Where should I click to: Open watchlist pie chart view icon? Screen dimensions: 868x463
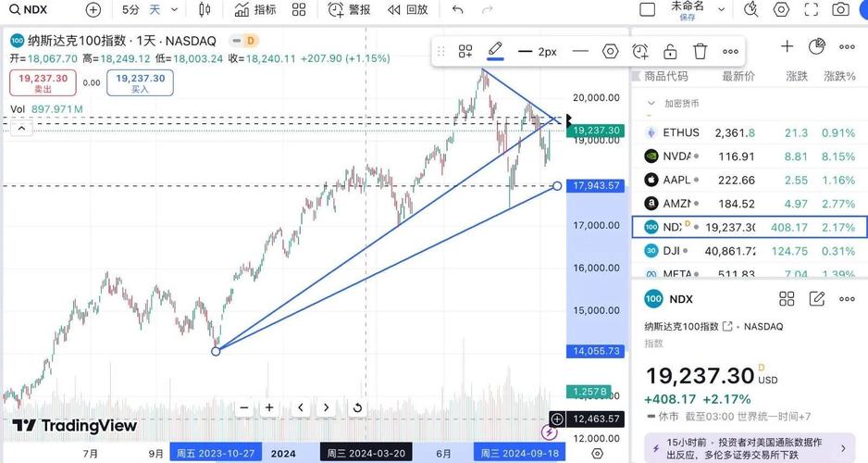[816, 46]
